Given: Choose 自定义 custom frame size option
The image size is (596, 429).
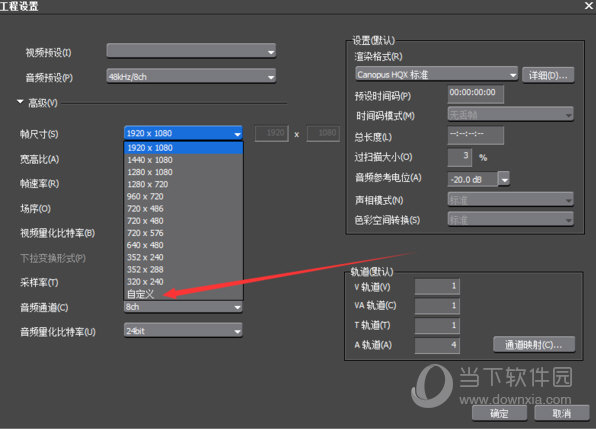Looking at the screenshot, I should 183,294.
